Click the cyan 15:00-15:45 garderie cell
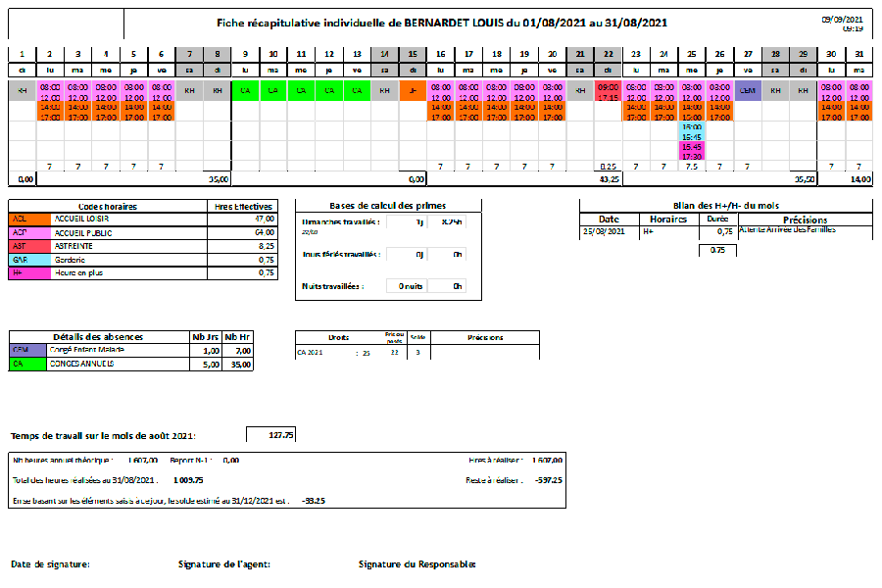Image resolution: width=882 pixels, height=588 pixels. point(691,131)
